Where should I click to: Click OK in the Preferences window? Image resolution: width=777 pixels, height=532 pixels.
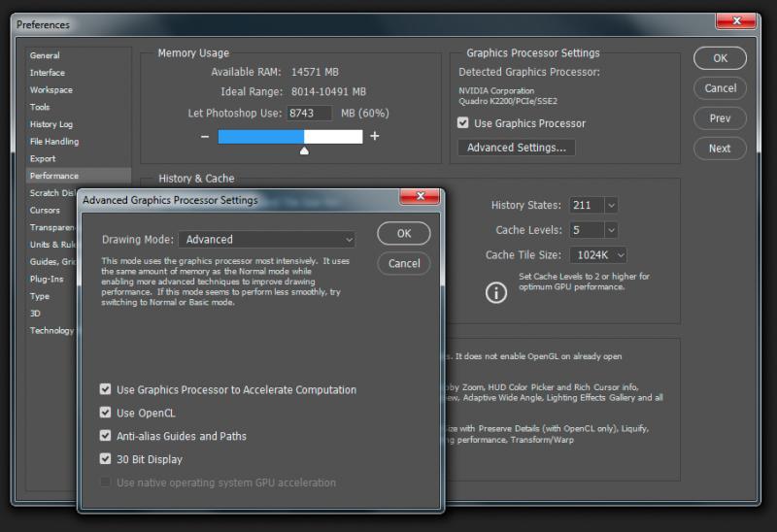tap(720, 58)
